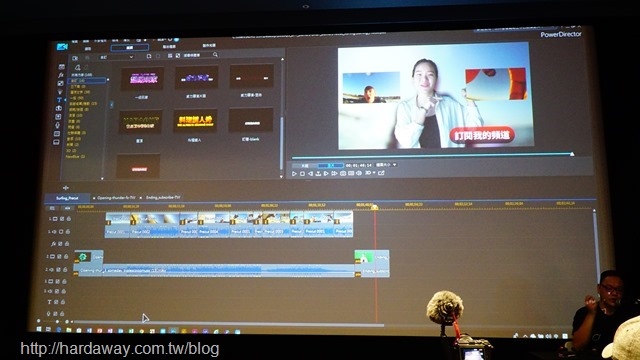640x360 pixels.
Task: Toggle the enable checkbox on the title T track
Action: (x=56, y=302)
